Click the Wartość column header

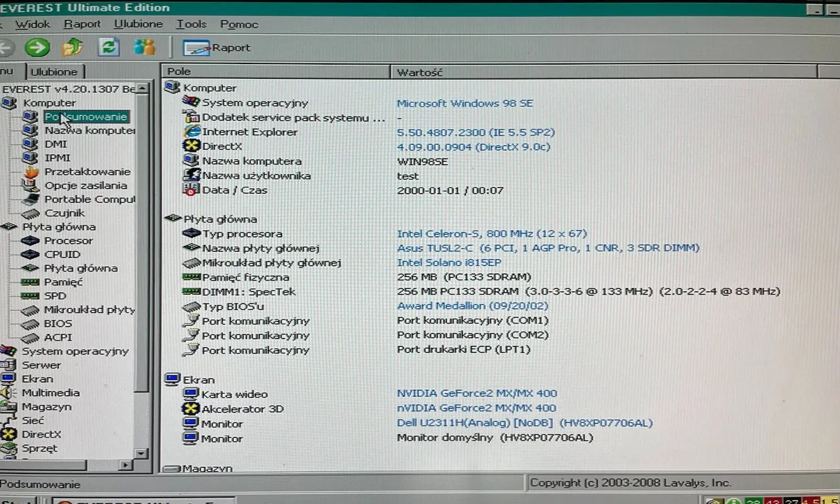click(x=604, y=72)
